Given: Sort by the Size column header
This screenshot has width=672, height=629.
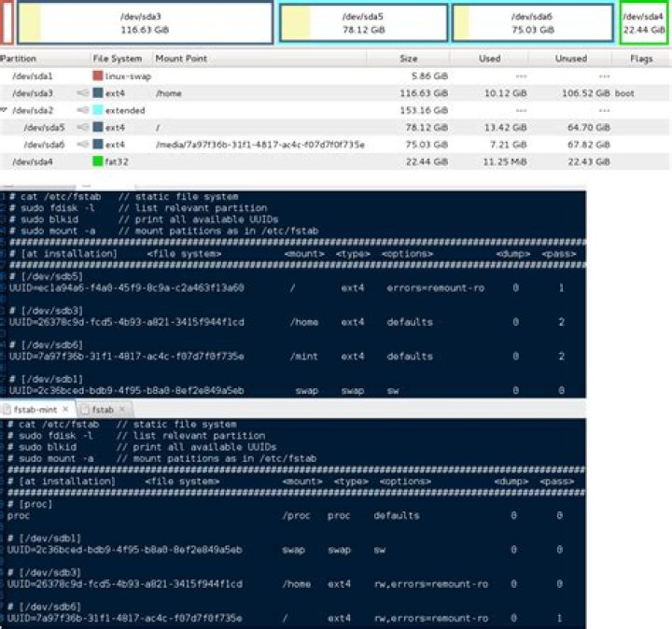Looking at the screenshot, I should 409,59.
